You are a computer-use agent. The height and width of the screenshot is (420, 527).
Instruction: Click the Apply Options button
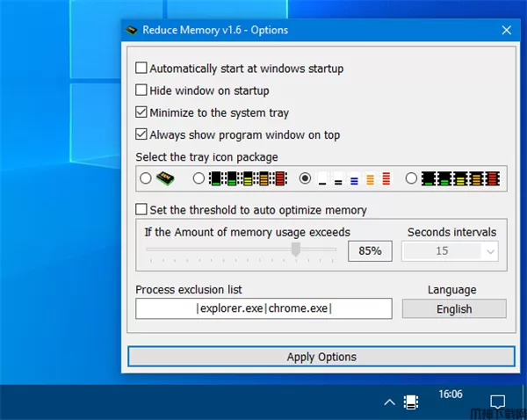click(321, 357)
